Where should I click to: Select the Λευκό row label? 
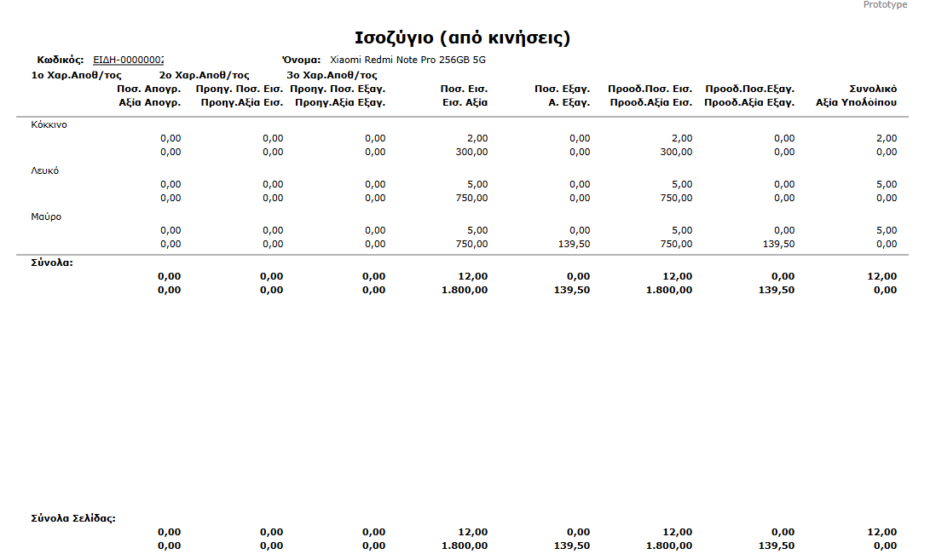click(x=45, y=170)
